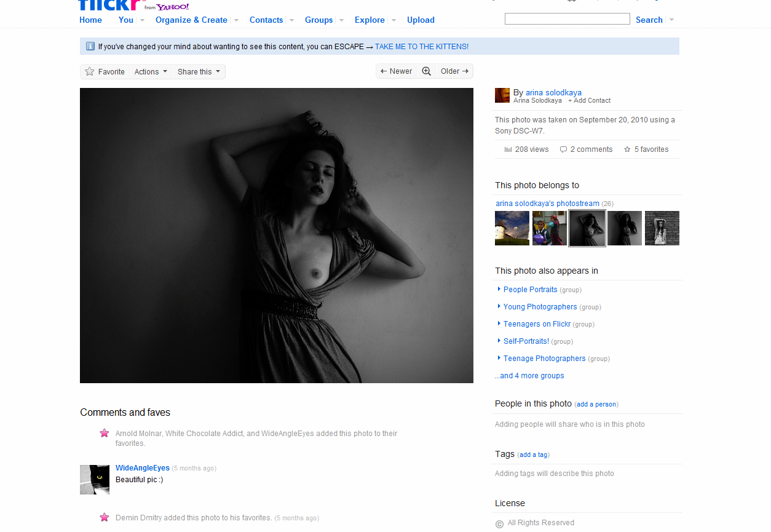Expand the People Portraits group arrow

click(x=499, y=289)
